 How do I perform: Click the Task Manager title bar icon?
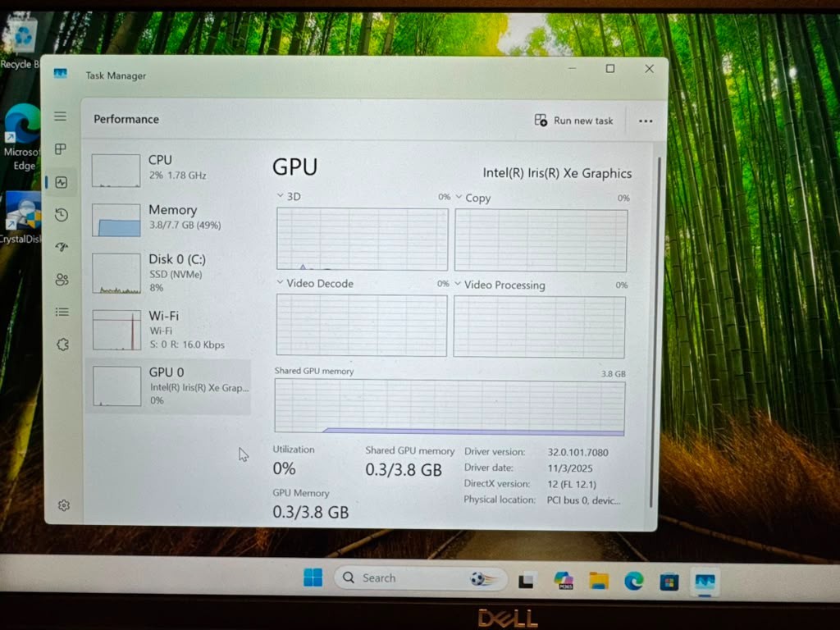point(61,73)
